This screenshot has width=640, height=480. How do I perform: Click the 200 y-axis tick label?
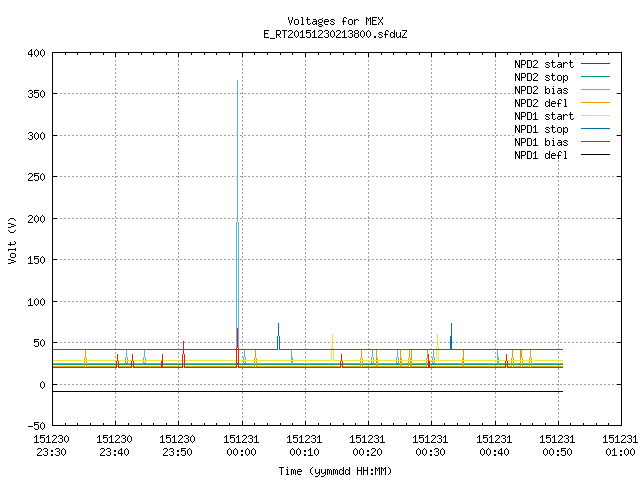[x=36, y=219]
